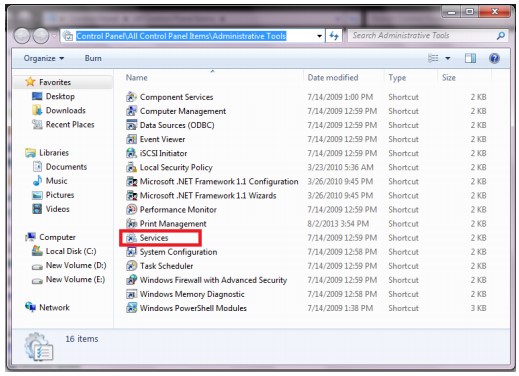Click the Performance Monitor name text
This screenshot has width=519, height=376.
178,210
